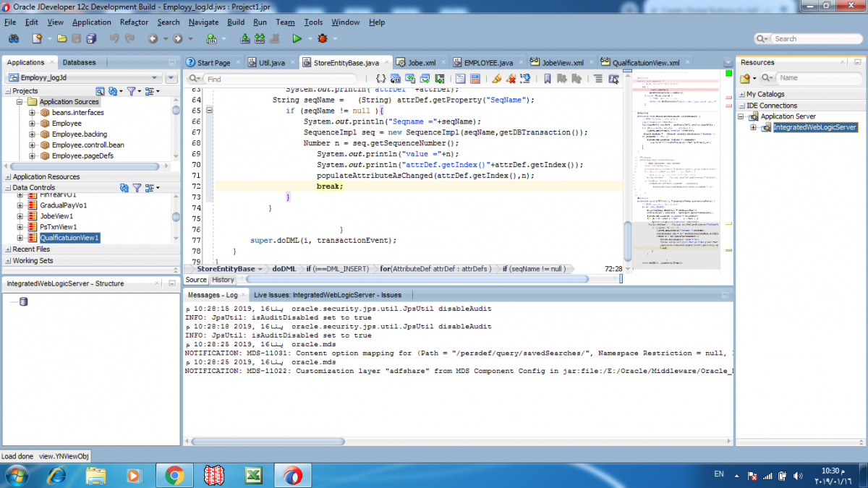868x488 pixels.
Task: Expand the JobeView1 data control
Action: [21, 216]
